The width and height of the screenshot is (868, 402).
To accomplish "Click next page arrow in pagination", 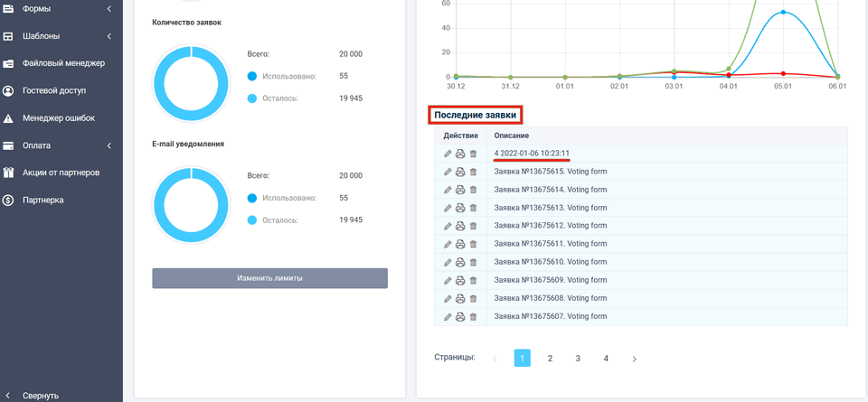I will [x=634, y=359].
